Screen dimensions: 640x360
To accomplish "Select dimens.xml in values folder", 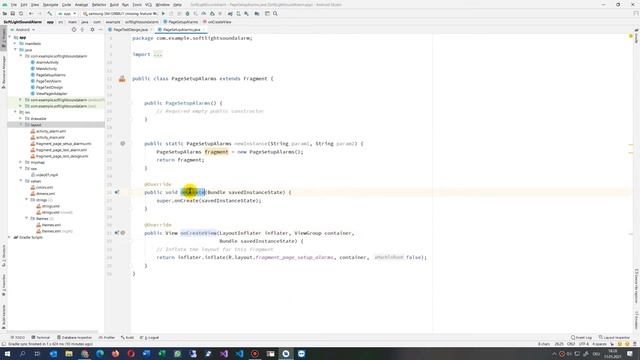I will pos(45,193).
